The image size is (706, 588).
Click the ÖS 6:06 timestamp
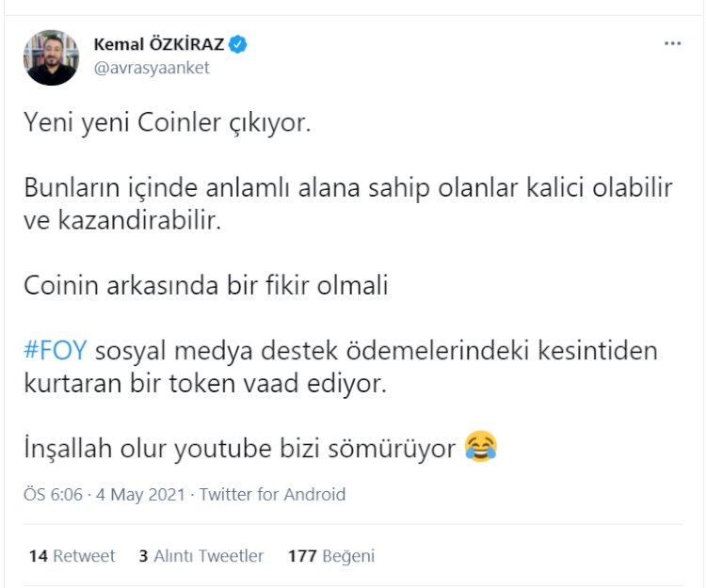55,494
